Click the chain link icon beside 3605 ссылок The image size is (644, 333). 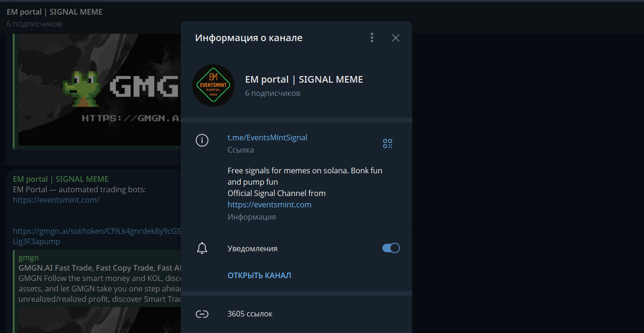(x=202, y=314)
